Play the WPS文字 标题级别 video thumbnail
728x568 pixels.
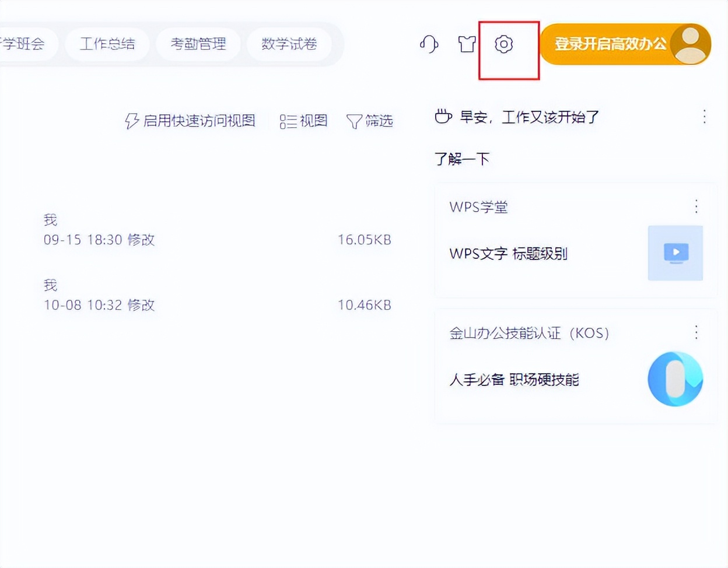[675, 253]
